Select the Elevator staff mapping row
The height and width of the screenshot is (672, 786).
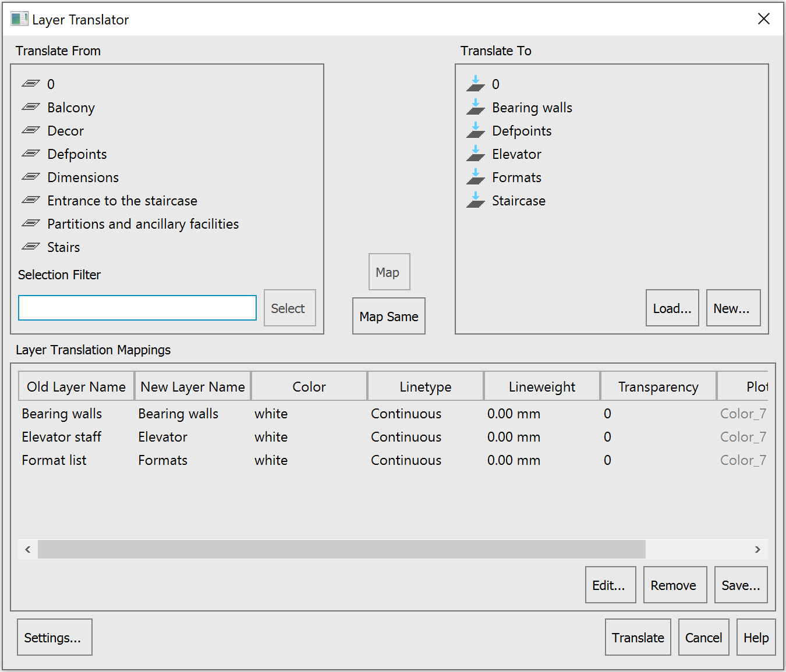point(62,437)
